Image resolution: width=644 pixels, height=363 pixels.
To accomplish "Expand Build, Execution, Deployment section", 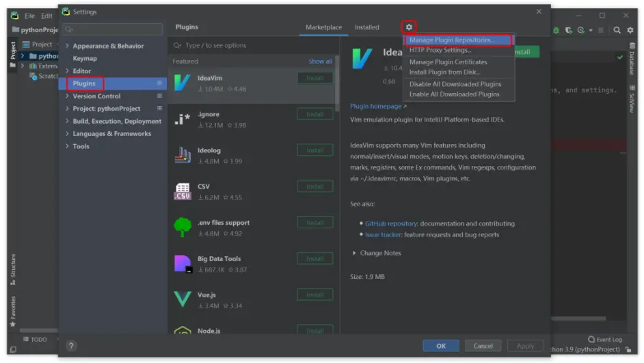I will click(67, 121).
